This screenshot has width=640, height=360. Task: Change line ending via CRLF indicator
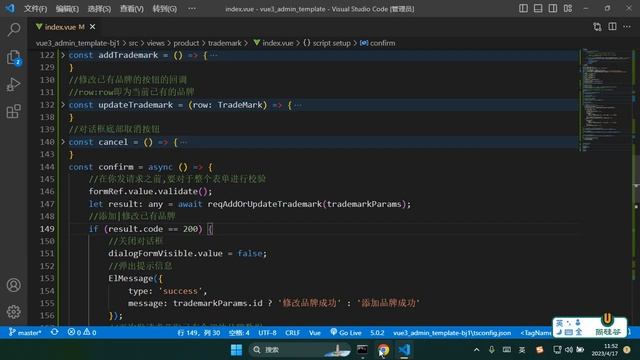(293, 332)
